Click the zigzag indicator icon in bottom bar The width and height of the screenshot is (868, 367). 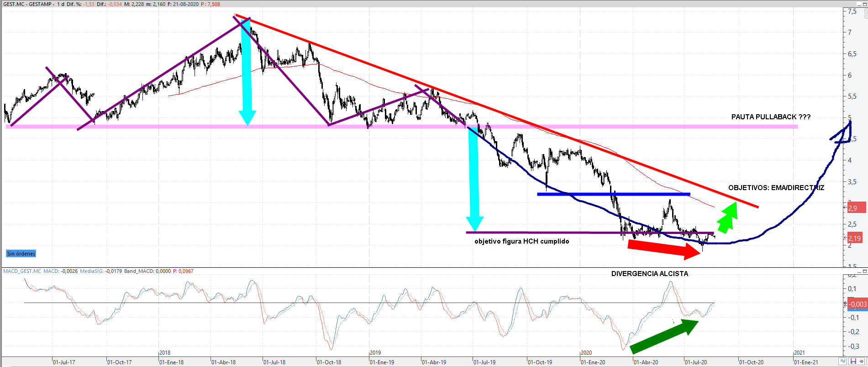tap(843, 362)
